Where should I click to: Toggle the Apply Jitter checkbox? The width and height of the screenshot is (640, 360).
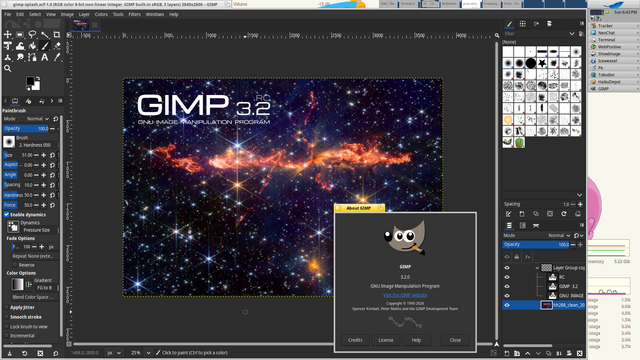(7, 307)
